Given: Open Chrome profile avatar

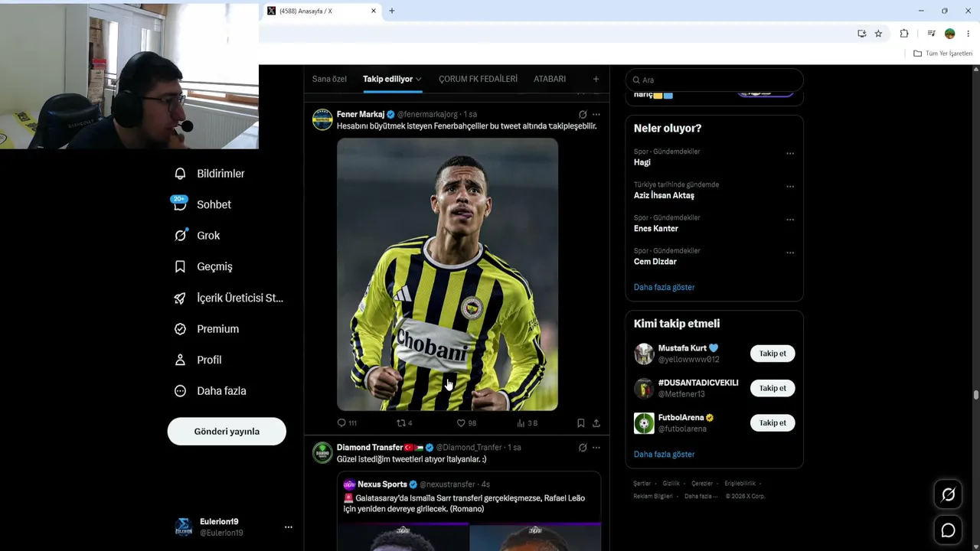Looking at the screenshot, I should click(x=950, y=34).
